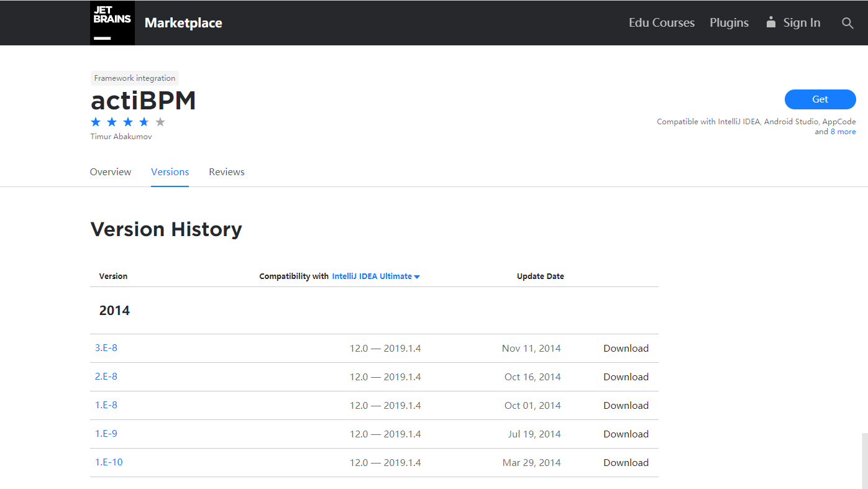Click the first blue rating star

click(x=95, y=122)
